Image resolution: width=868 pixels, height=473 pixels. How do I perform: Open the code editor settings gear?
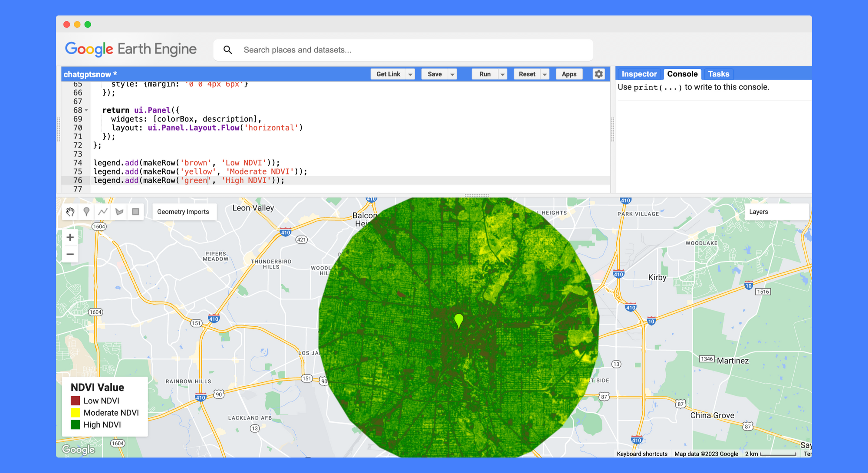pyautogui.click(x=598, y=74)
